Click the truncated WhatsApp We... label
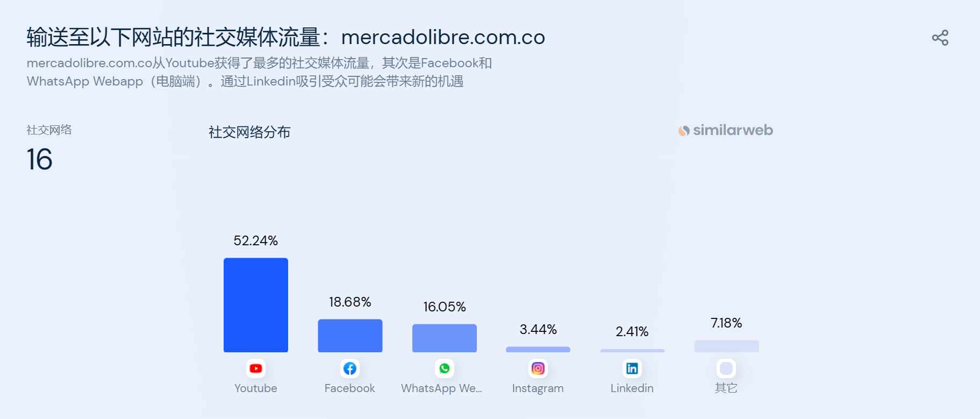980x419 pixels. 441,388
